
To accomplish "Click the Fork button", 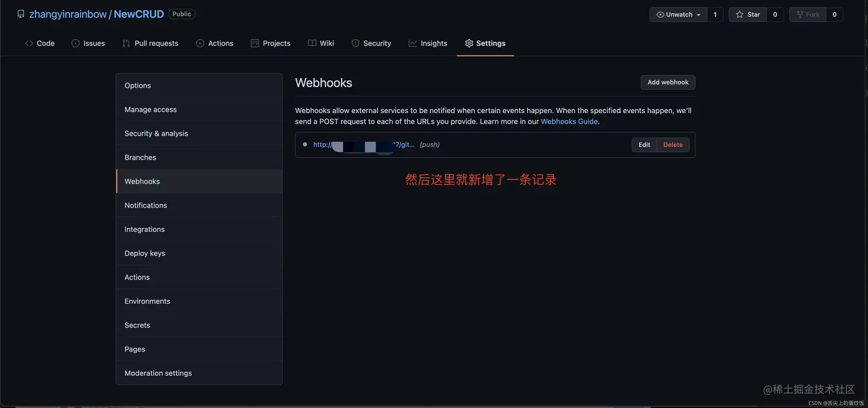I will [x=808, y=14].
